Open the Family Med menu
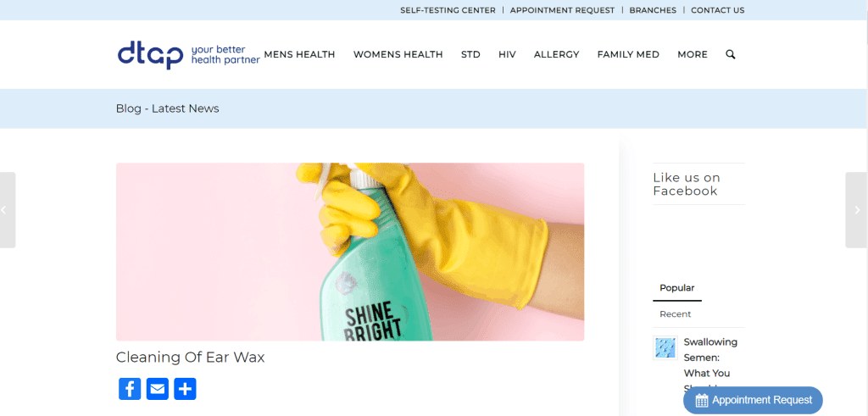Screen dimensions: 868x416 628,54
